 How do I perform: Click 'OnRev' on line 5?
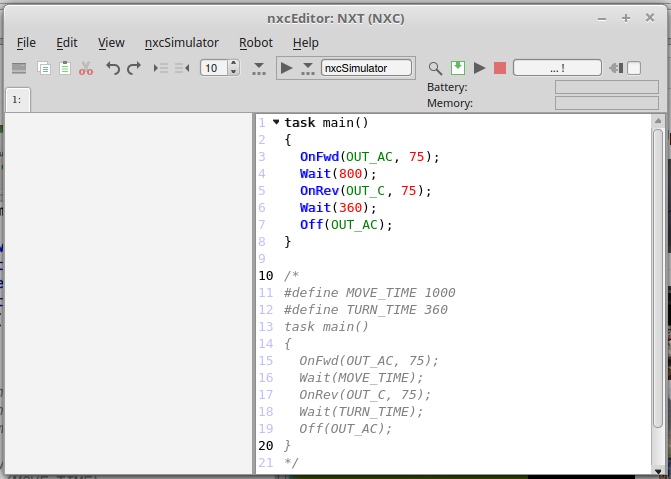[x=319, y=191]
